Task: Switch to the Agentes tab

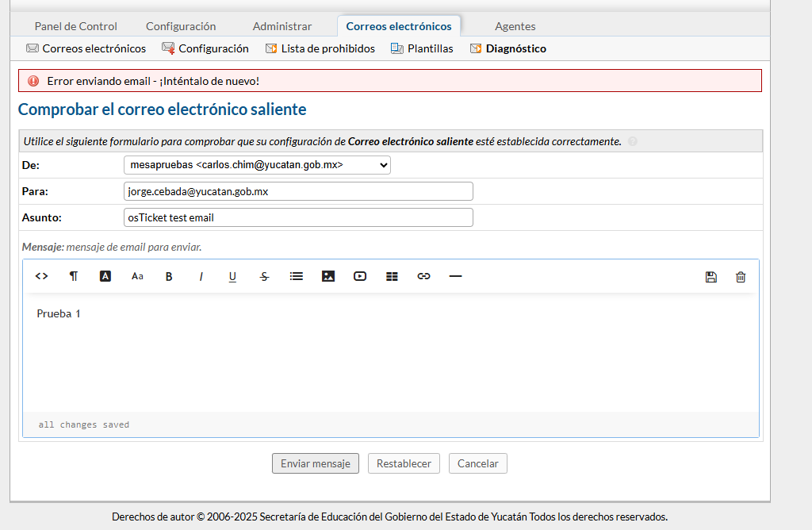Action: pos(515,26)
